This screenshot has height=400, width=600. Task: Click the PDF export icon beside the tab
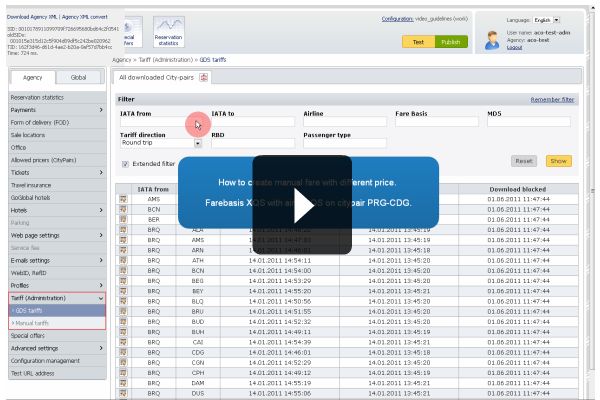pos(204,77)
